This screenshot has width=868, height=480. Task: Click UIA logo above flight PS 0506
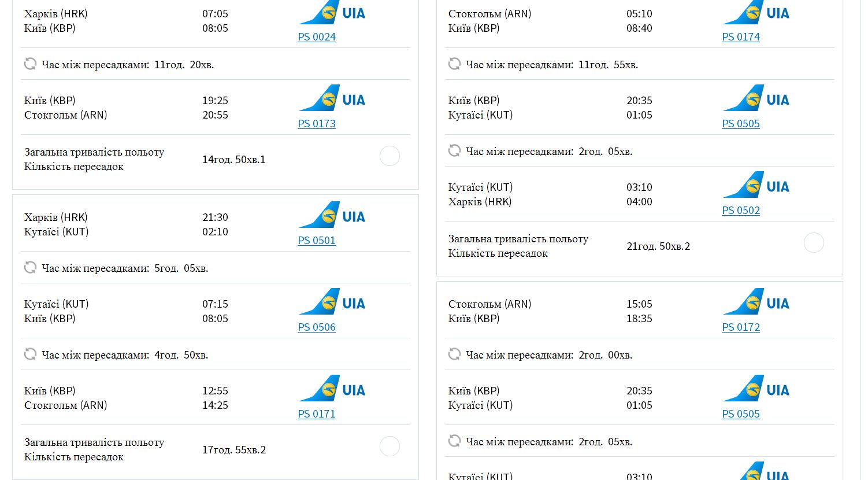point(332,302)
